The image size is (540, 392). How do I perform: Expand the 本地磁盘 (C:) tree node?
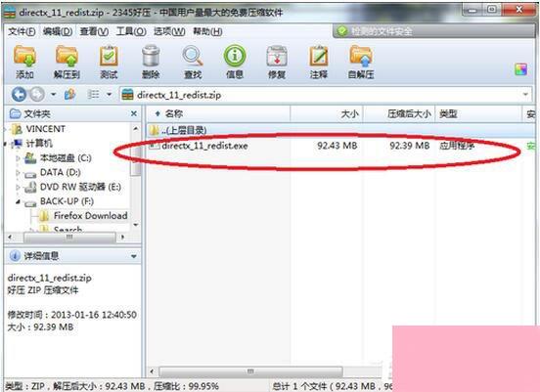pos(18,158)
